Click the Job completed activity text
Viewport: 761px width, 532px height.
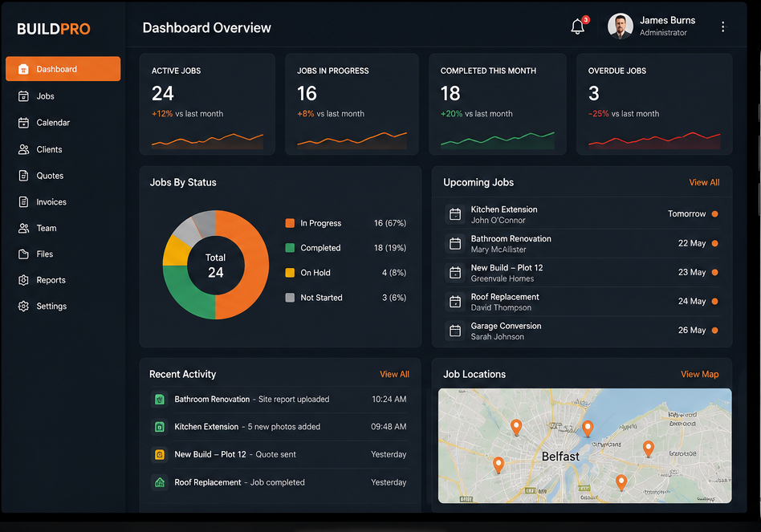click(x=278, y=482)
